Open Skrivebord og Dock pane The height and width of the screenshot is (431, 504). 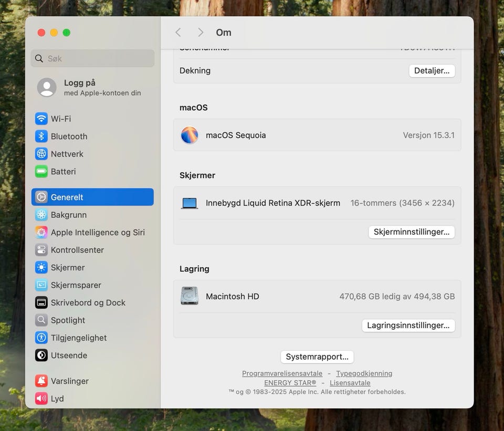88,303
